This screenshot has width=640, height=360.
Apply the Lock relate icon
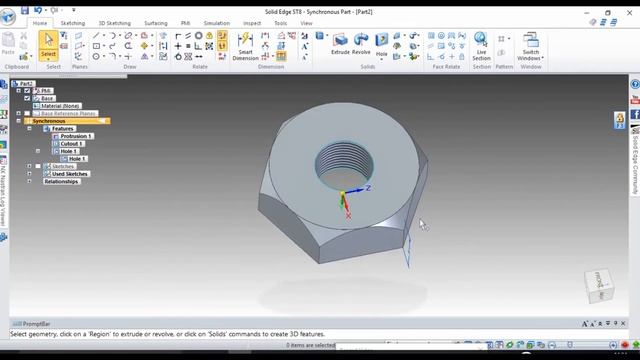coord(209,36)
